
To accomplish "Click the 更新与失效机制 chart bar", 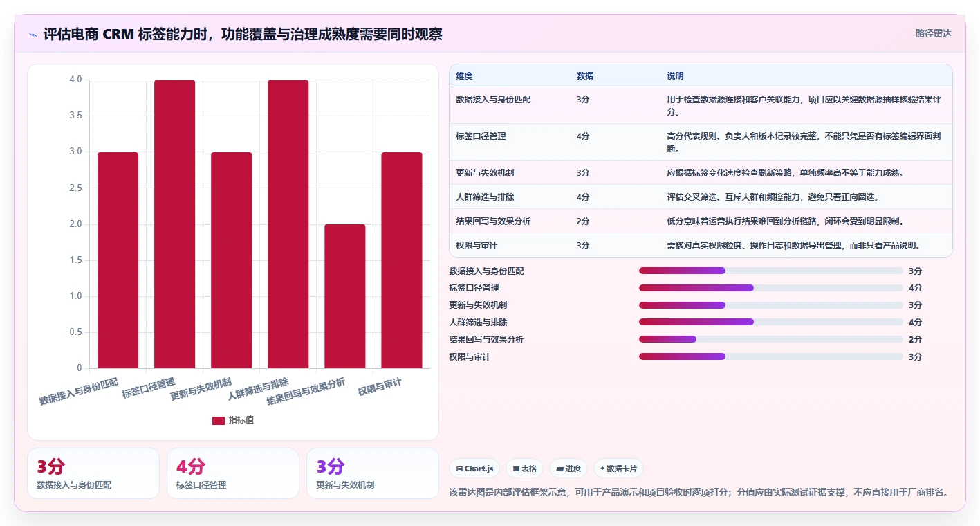I will [231, 260].
